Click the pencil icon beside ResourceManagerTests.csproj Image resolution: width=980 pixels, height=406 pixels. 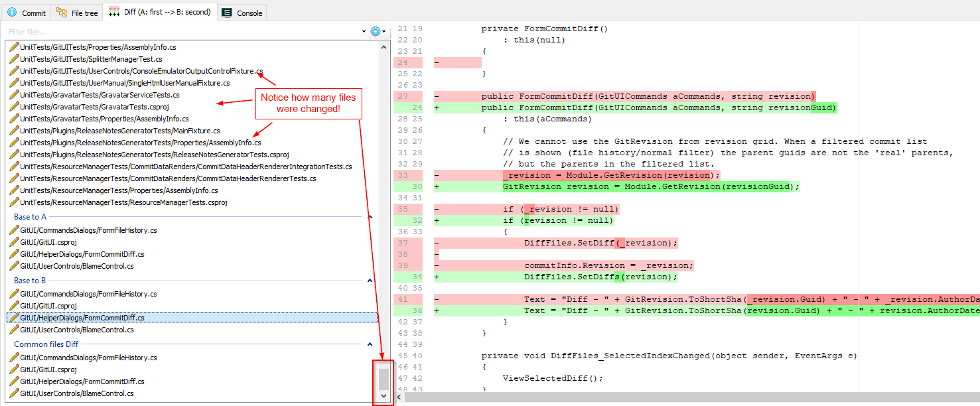pyautogui.click(x=15, y=202)
